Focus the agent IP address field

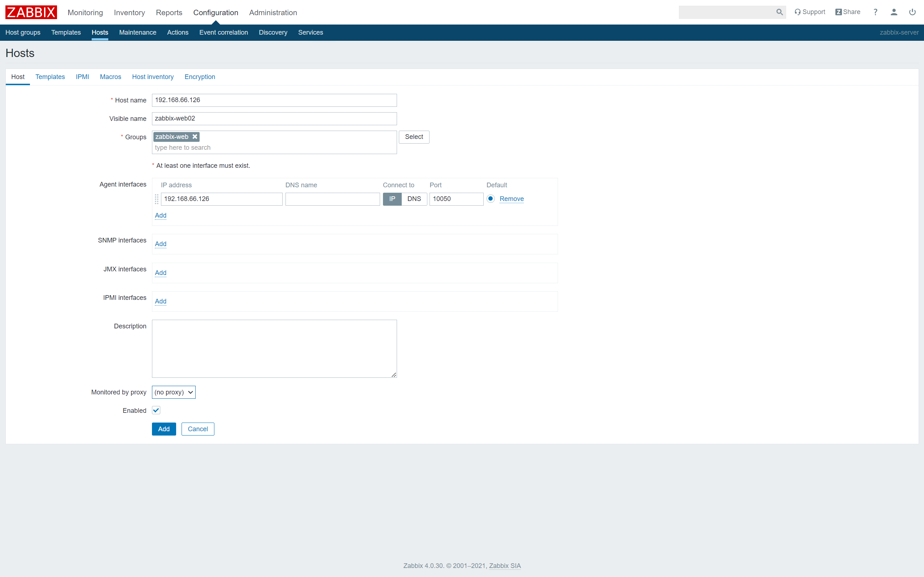(x=222, y=199)
